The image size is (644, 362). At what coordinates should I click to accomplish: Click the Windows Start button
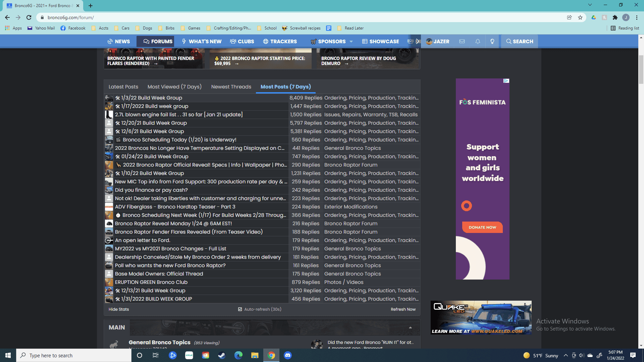click(8, 355)
